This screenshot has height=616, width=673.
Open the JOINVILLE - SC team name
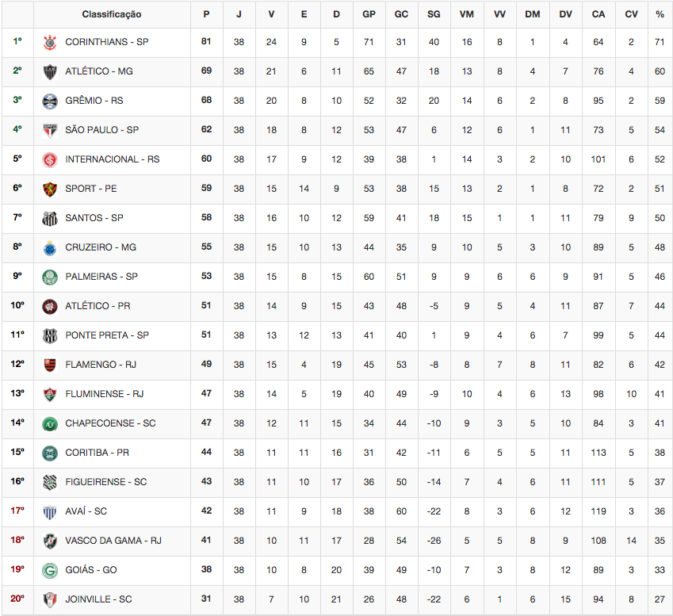98,599
